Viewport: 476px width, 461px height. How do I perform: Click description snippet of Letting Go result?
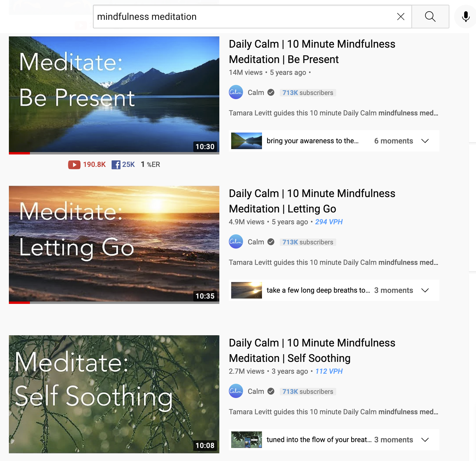333,262
